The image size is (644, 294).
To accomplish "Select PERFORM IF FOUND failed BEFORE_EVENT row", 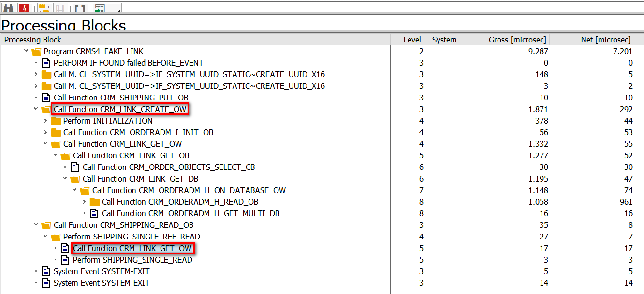I will click(x=128, y=63).
